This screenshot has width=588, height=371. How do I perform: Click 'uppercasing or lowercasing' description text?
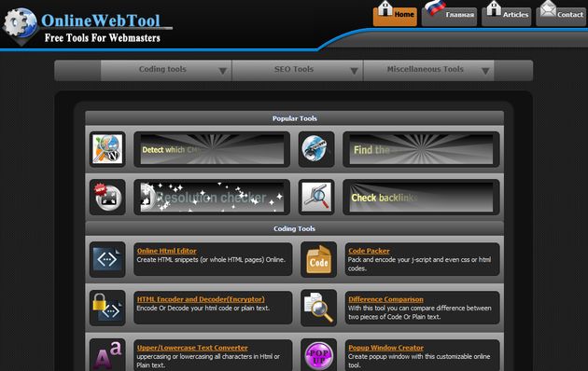[208, 361]
